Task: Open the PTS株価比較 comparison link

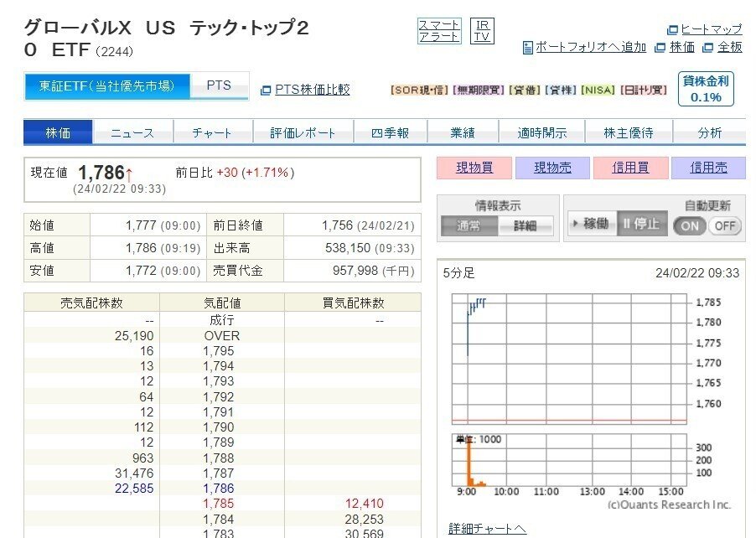Action: [313, 90]
